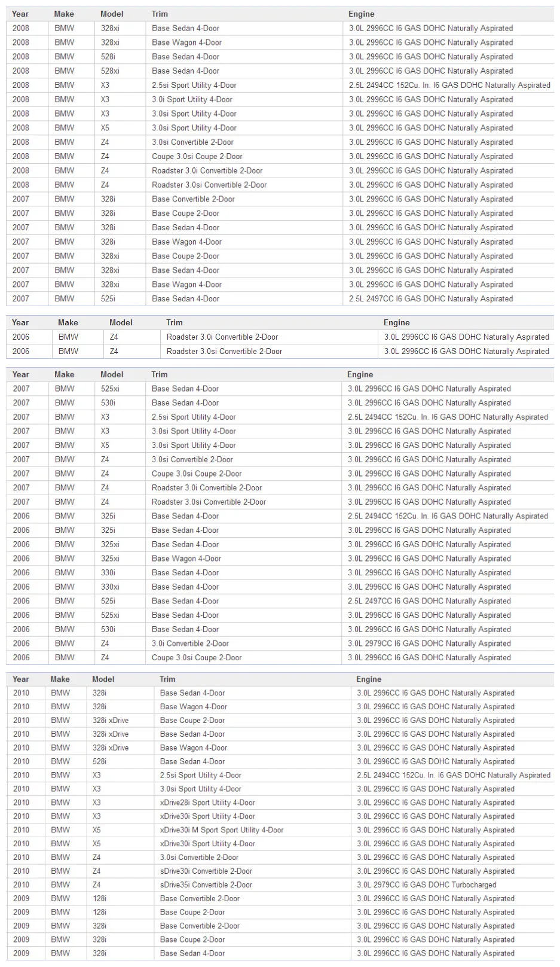Click the sDrive30i Convertible 2-Door trim

point(206,871)
